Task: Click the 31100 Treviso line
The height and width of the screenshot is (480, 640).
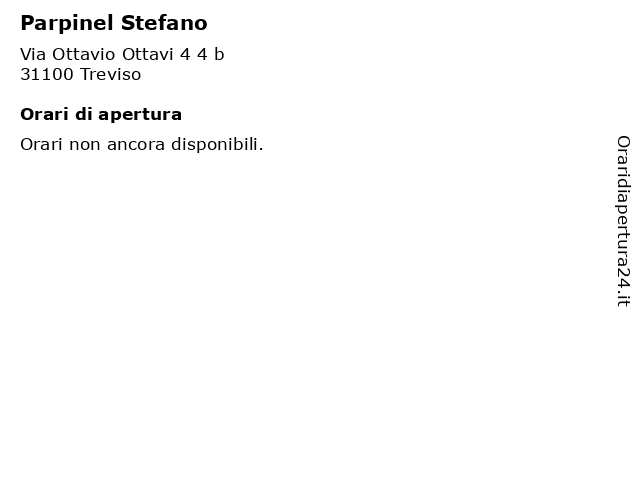Action: coord(81,74)
